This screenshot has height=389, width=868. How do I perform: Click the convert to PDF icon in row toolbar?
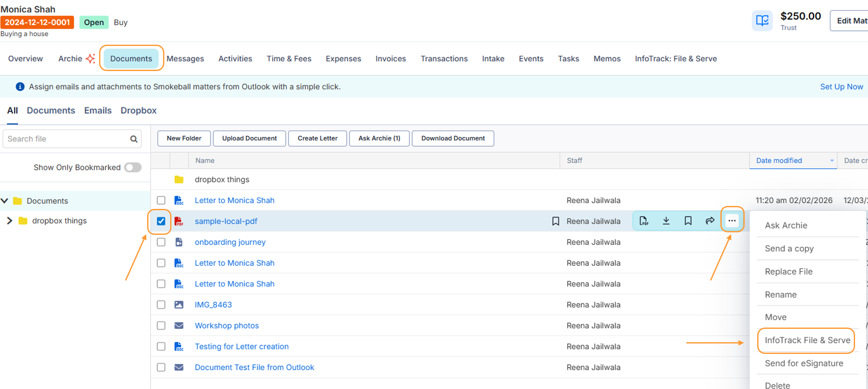point(644,221)
